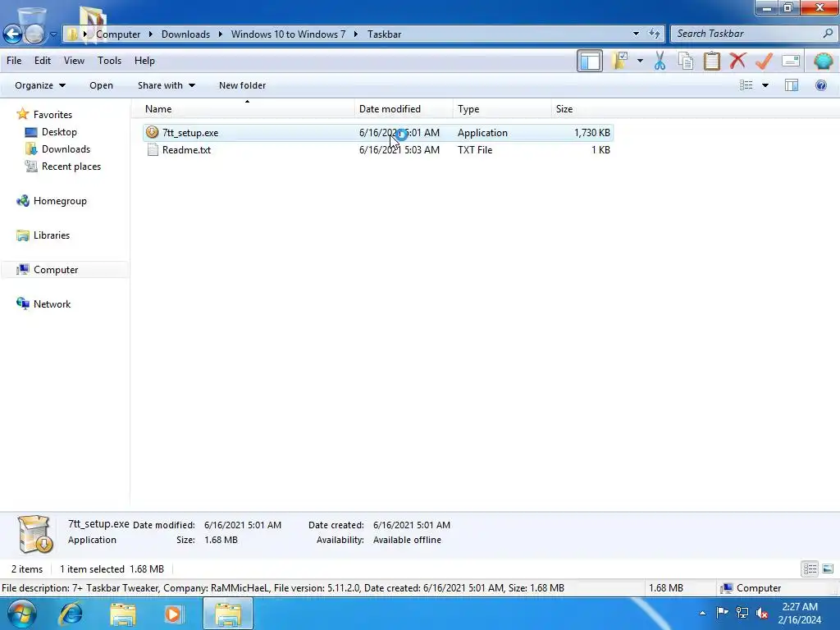Paste with the clipboard toolbar icon
The height and width of the screenshot is (630, 840).
coord(712,61)
